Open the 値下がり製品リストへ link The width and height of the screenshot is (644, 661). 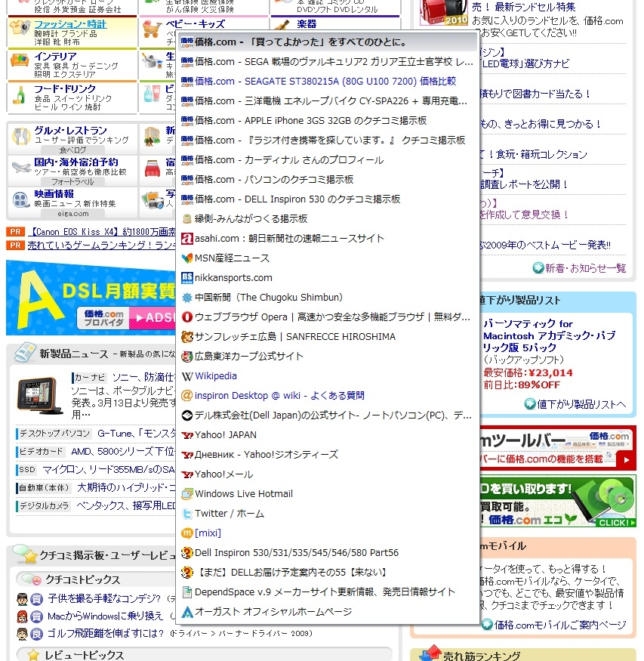pyautogui.click(x=581, y=404)
